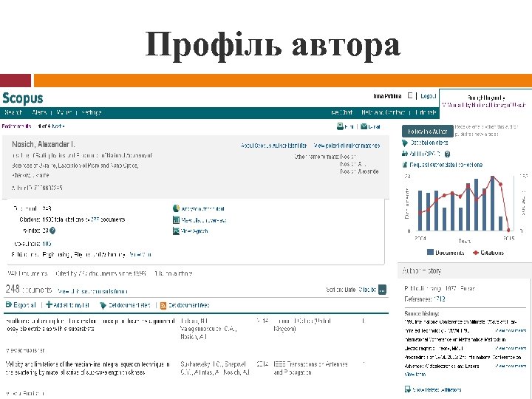Click the View h-graph icon

[x=176, y=231]
